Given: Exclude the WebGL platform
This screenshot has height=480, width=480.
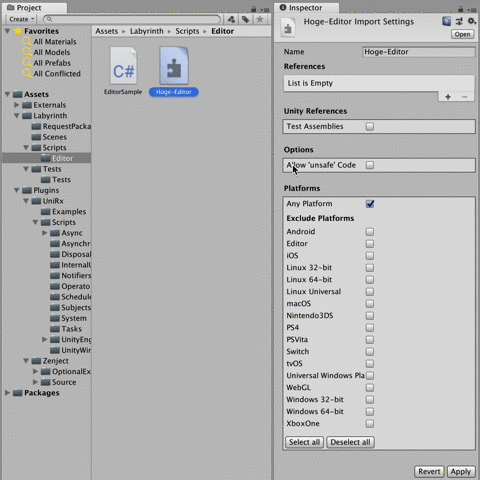Looking at the screenshot, I should [x=370, y=388].
